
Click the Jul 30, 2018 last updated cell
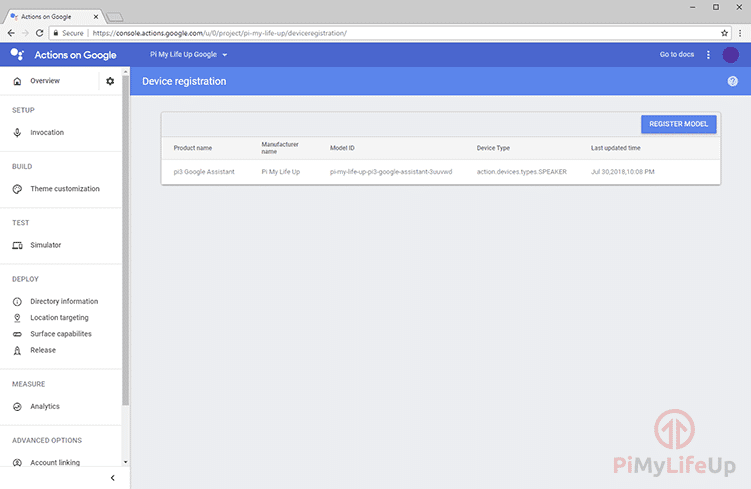[623, 171]
